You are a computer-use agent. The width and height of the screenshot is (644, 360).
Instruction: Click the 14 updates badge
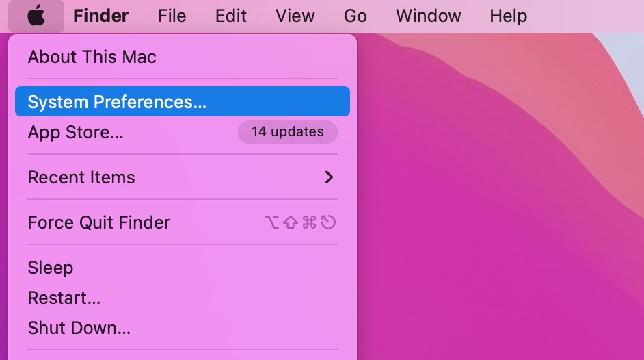tap(288, 132)
